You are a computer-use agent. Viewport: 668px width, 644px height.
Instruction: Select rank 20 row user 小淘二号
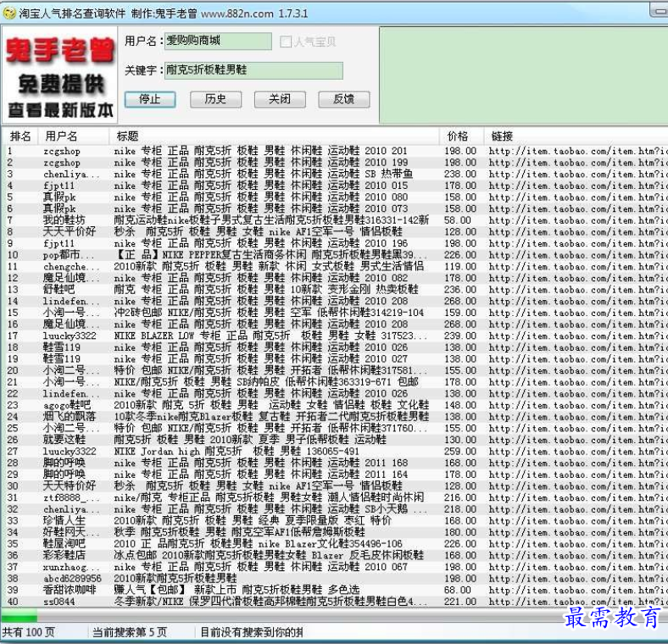click(x=334, y=370)
